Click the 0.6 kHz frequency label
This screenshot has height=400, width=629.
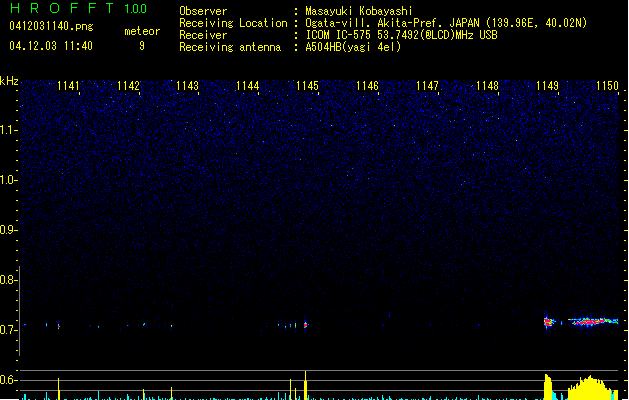tap(8, 380)
